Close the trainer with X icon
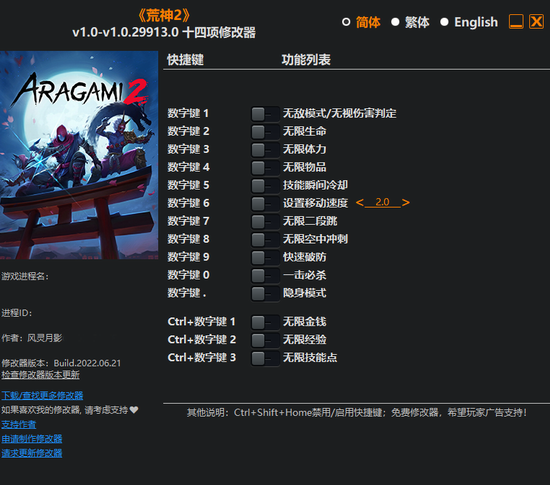 pyautogui.click(x=536, y=22)
